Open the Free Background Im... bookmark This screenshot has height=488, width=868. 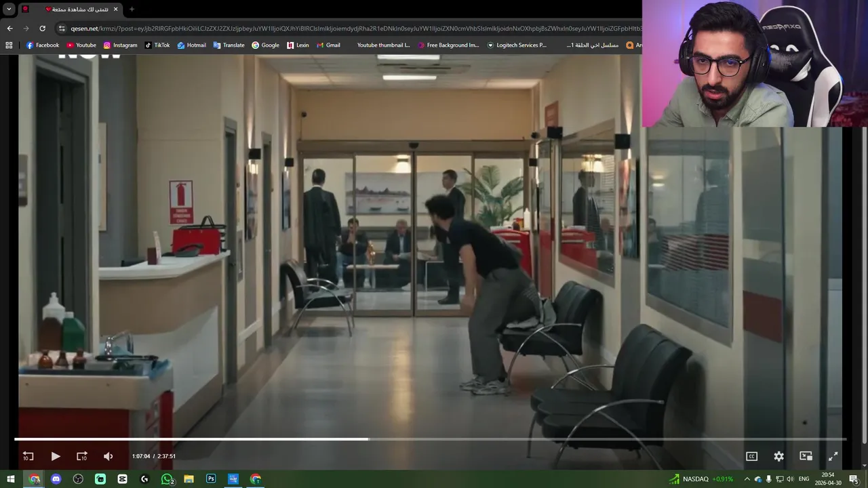(448, 45)
